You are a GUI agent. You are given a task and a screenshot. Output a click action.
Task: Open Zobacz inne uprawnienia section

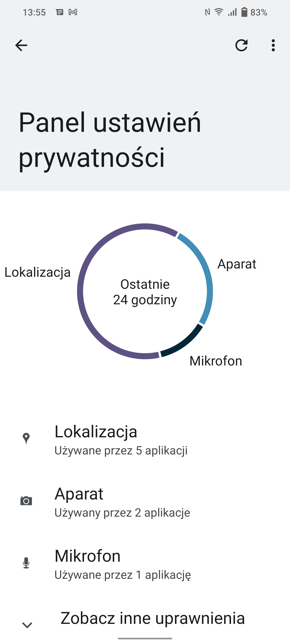pos(145,618)
